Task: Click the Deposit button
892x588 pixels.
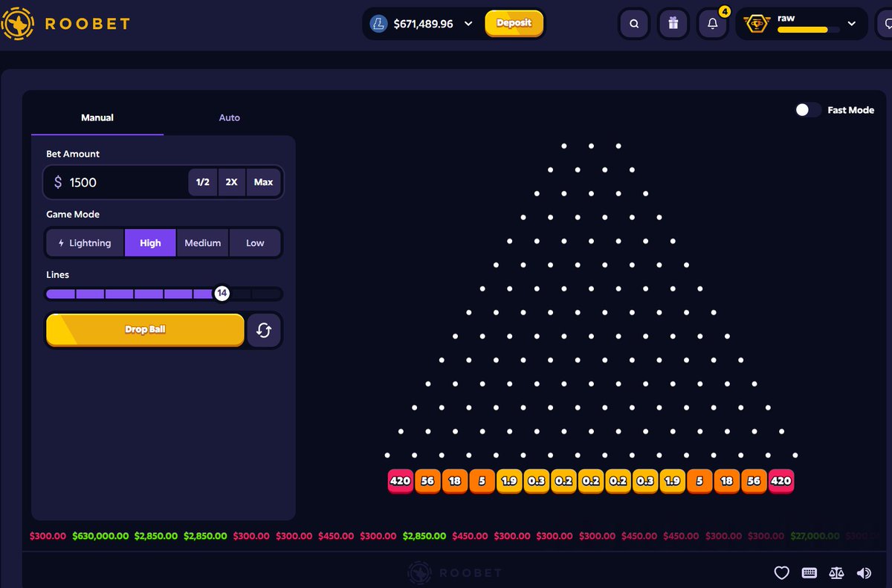Action: (x=514, y=23)
